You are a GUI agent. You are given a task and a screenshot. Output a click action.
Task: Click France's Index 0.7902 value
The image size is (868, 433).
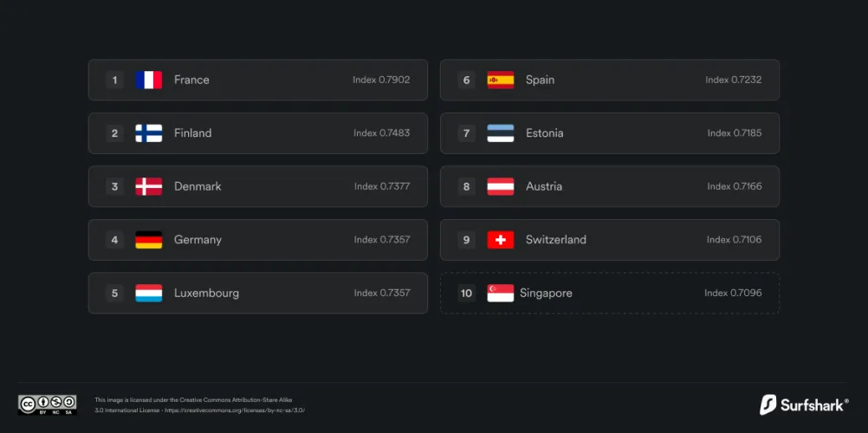(381, 80)
